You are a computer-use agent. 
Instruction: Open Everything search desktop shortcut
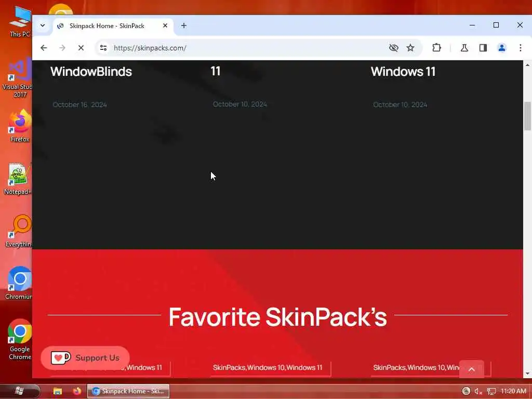coord(19,231)
